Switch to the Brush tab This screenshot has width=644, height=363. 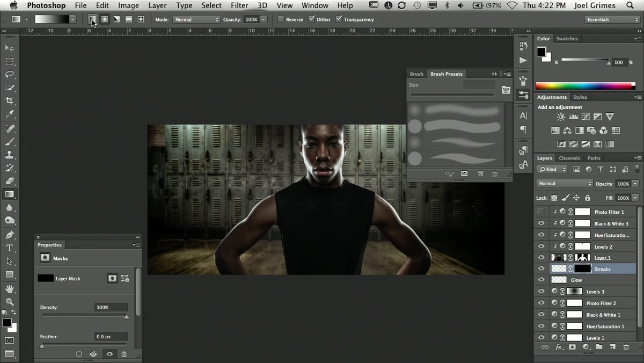coord(416,74)
